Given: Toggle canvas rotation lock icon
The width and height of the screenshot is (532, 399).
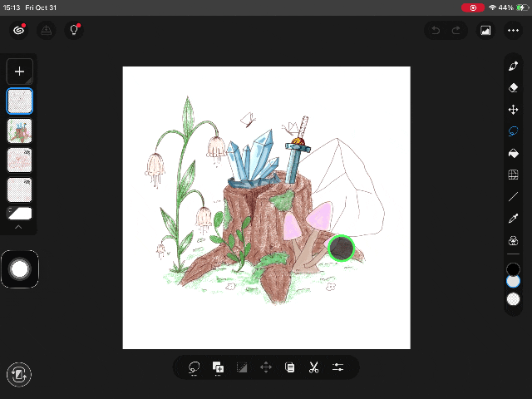Looking at the screenshot, I should 19,375.
